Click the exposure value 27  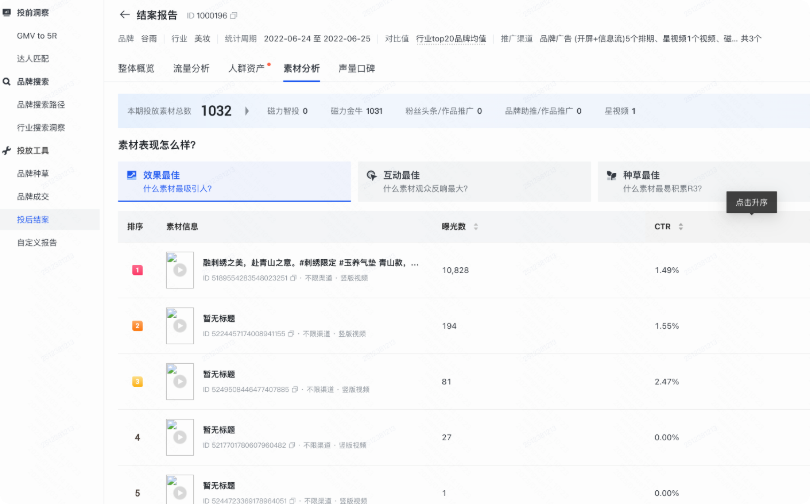447,437
